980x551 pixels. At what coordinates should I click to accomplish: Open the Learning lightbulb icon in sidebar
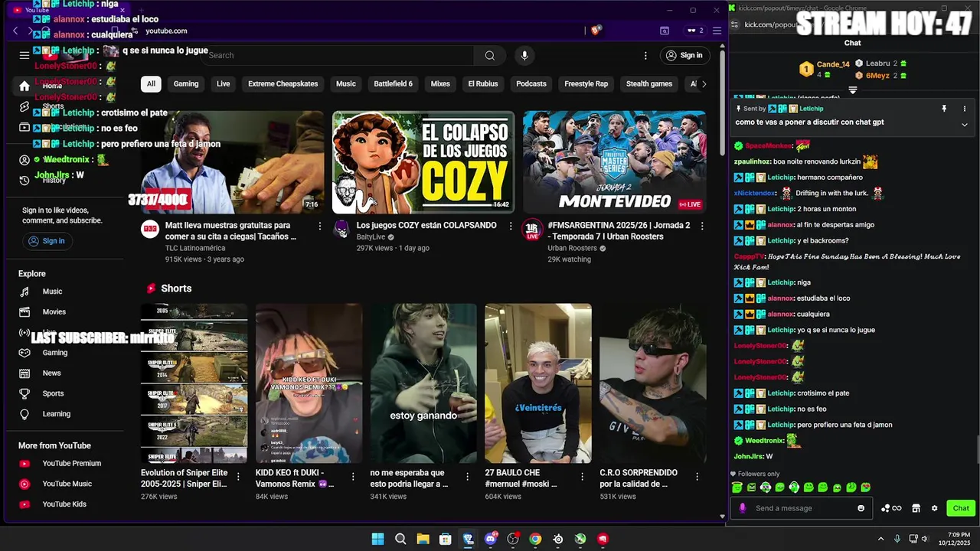24,414
